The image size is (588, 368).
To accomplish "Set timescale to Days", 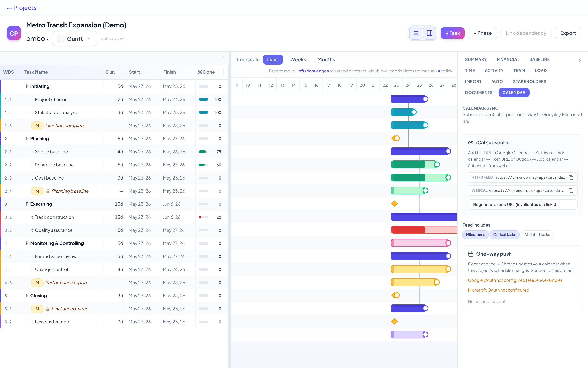I will click(273, 60).
